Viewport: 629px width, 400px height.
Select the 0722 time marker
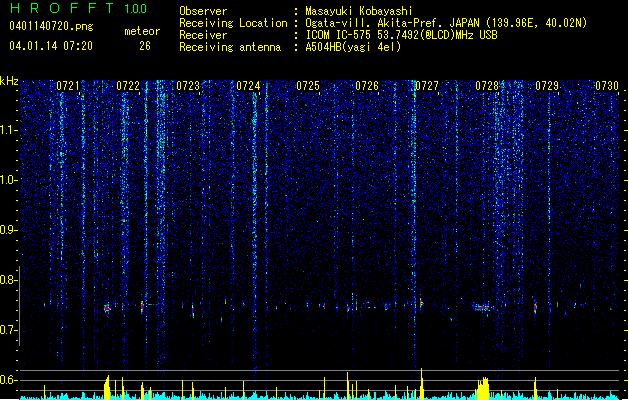point(128,86)
